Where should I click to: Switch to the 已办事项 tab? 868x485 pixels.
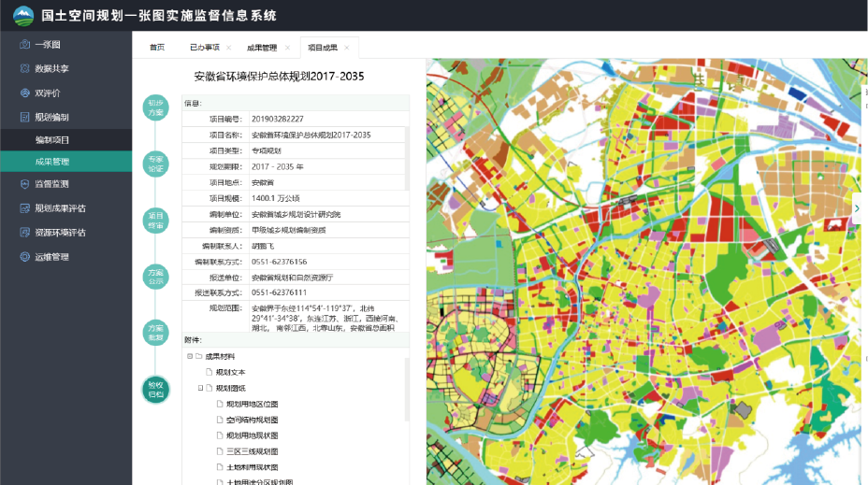tap(204, 48)
